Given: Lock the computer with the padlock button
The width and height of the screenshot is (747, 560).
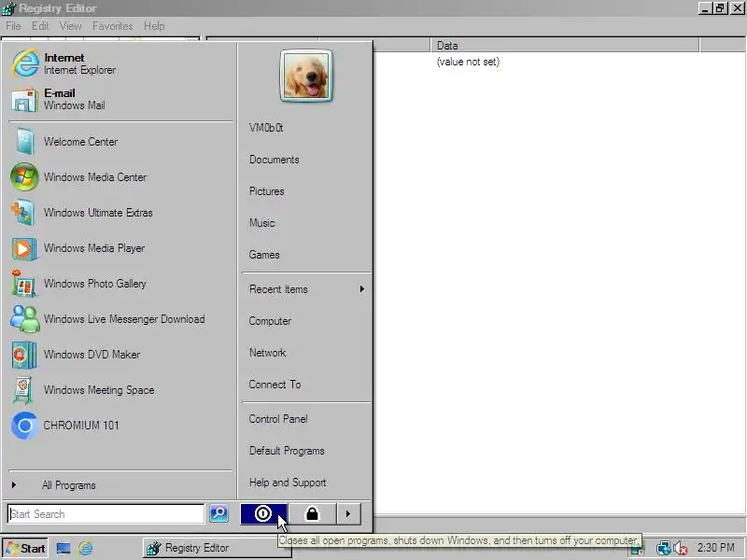Looking at the screenshot, I should point(312,514).
